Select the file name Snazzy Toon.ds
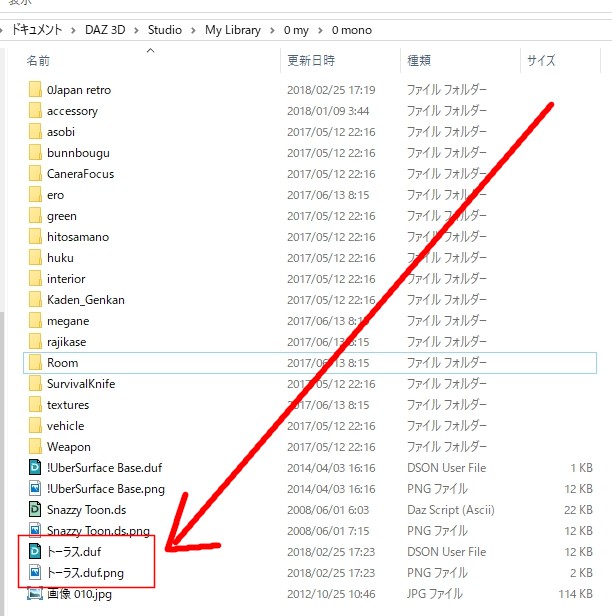 (x=86, y=510)
